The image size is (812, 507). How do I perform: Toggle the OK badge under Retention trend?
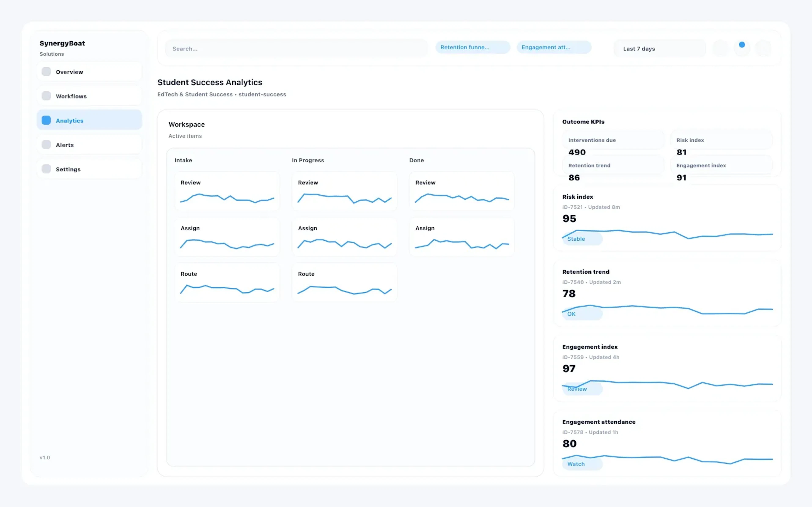(582, 314)
